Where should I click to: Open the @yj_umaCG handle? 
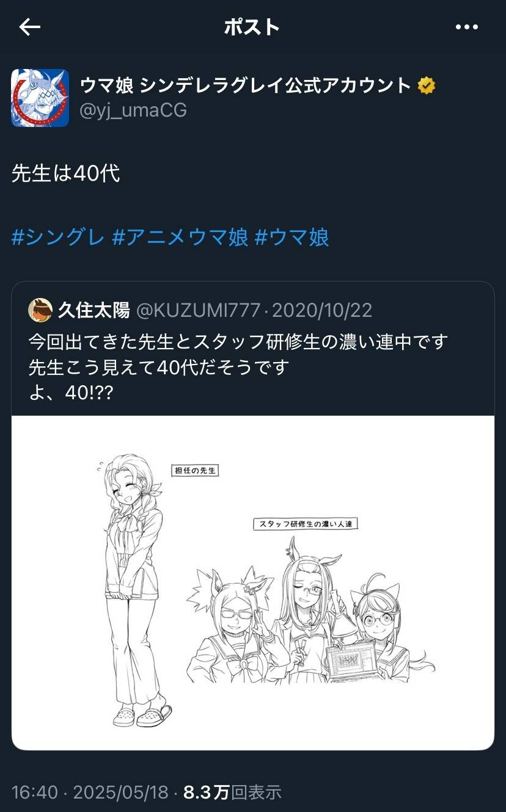134,110
